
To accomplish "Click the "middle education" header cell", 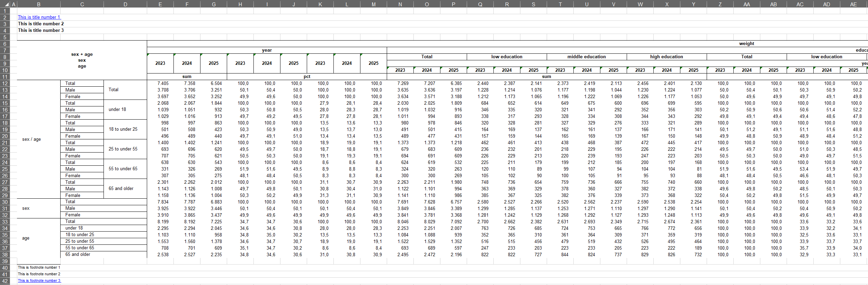I will [587, 57].
